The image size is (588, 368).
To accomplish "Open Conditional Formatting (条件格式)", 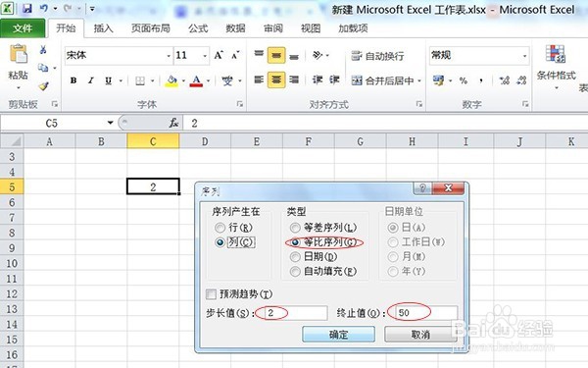I will click(x=556, y=67).
